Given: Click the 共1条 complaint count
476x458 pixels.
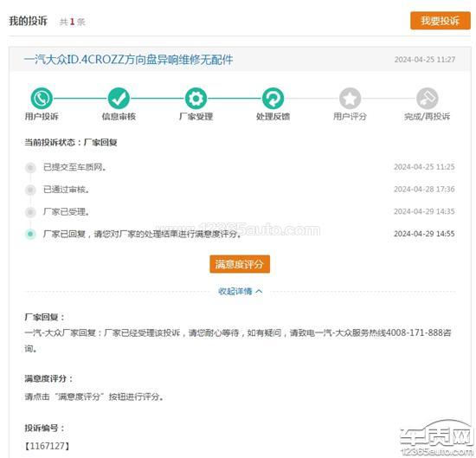Looking at the screenshot, I should point(72,22).
